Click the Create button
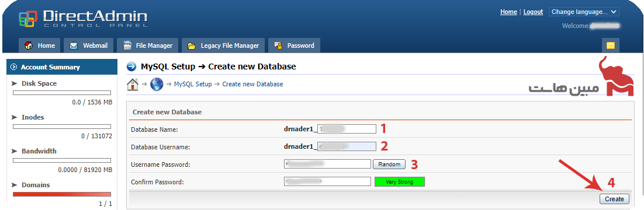The image size is (644, 210). (x=614, y=199)
